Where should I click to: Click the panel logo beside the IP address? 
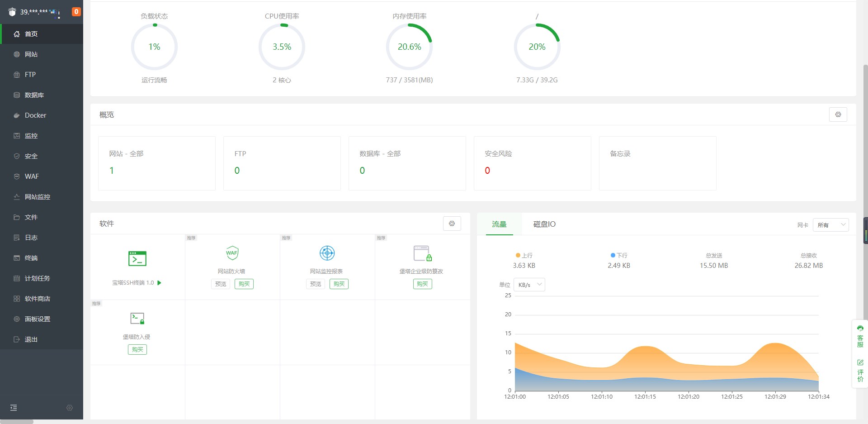(x=12, y=12)
